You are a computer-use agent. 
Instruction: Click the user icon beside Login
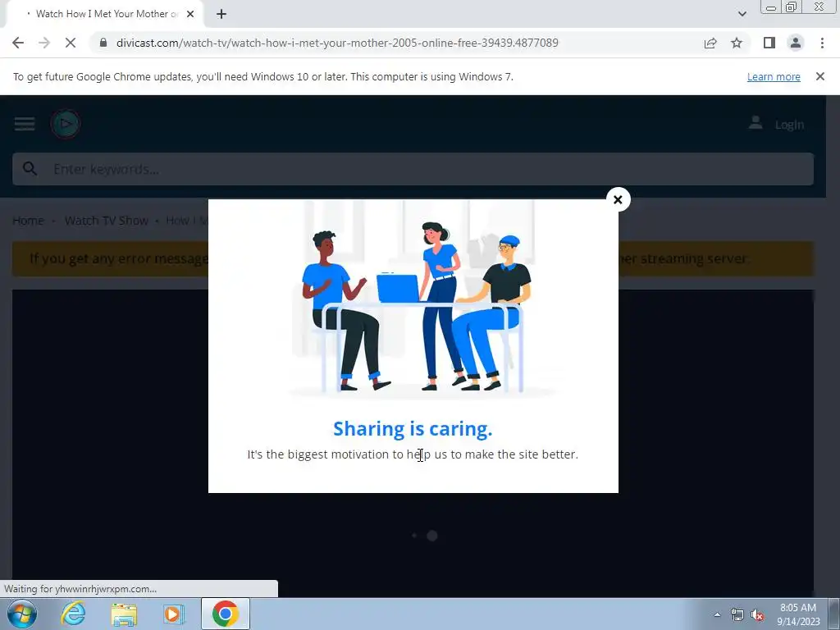[x=756, y=123]
